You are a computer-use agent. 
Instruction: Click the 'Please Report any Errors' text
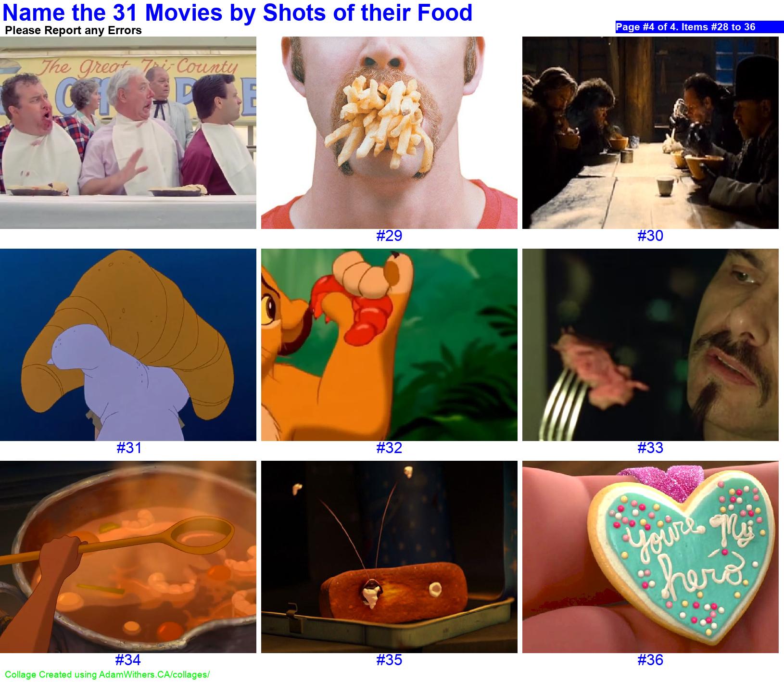73,31
